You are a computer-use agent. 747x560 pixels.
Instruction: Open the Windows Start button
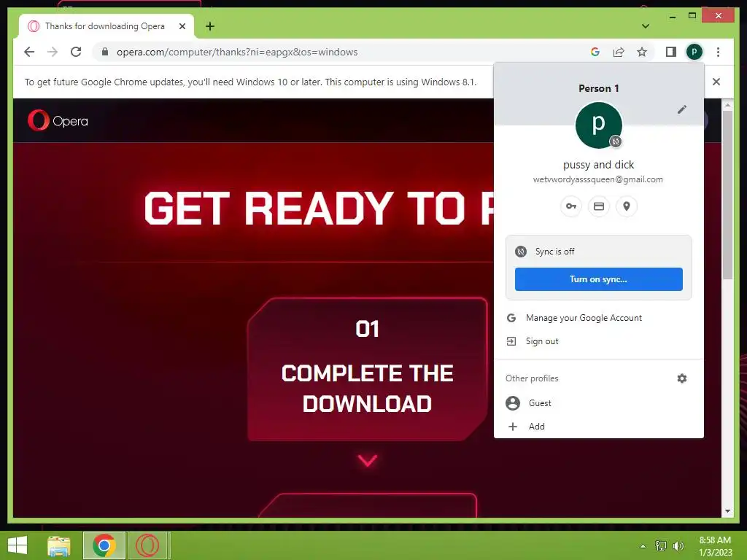18,545
